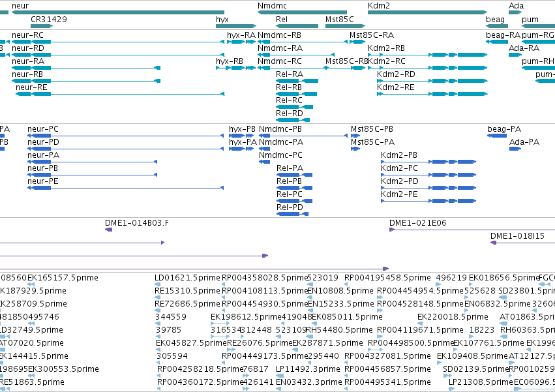The height and width of the screenshot is (392, 555).
Task: Select protein Nmdmc-PC
Action: pos(264,162)
